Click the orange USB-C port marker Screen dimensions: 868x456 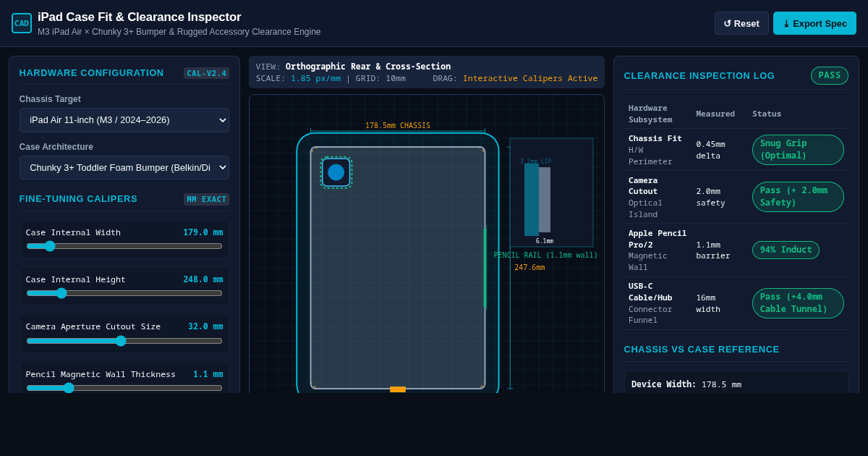(398, 389)
